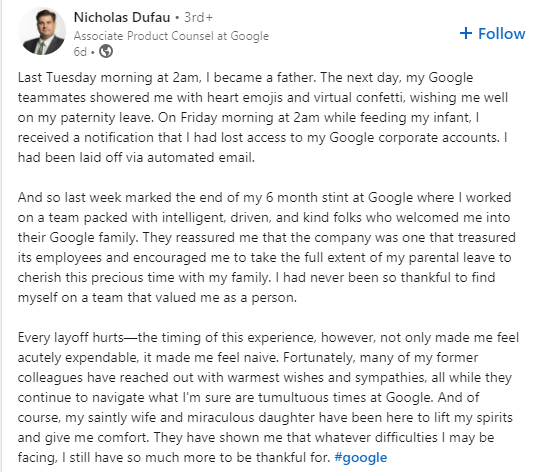
Task: Click the 3rd+ connection degree label
Action: (198, 17)
